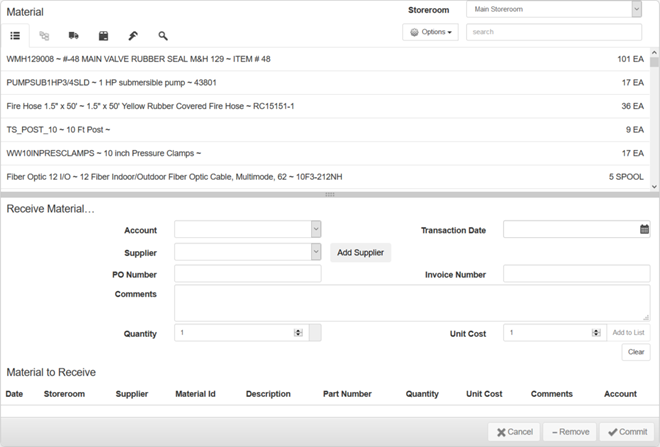The width and height of the screenshot is (660, 447).
Task: Click the magnifying glass search tab
Action: coord(163,36)
